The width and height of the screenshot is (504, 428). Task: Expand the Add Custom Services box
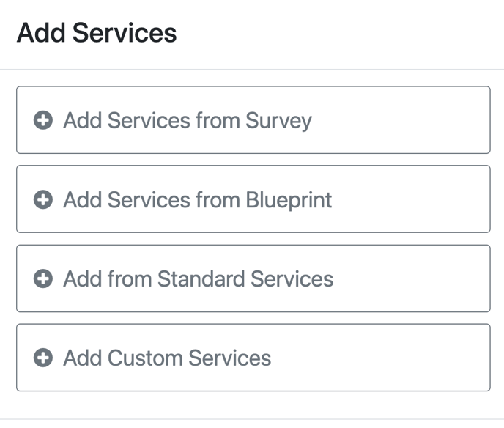pyautogui.click(x=253, y=358)
